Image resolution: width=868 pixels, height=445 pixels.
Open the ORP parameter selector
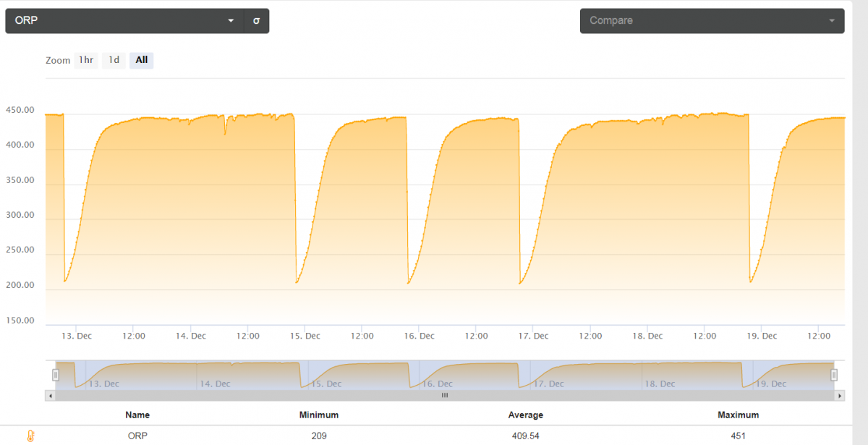[124, 21]
